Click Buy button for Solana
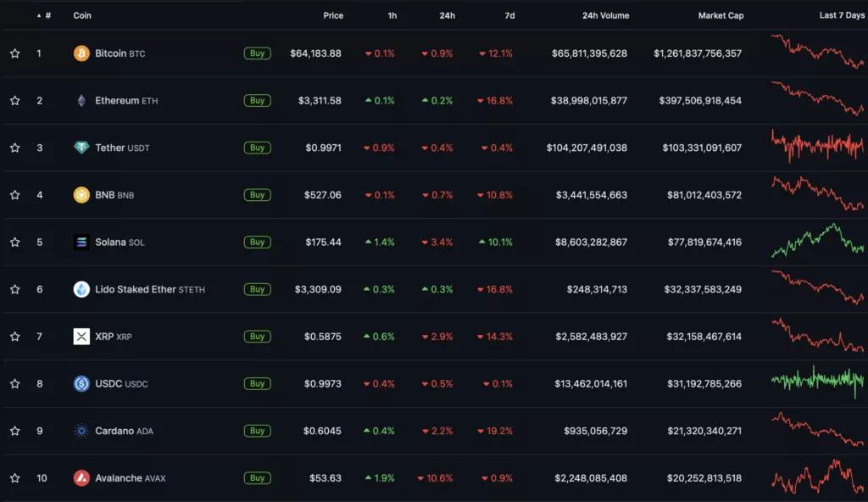This screenshot has width=868, height=502. pyautogui.click(x=258, y=243)
